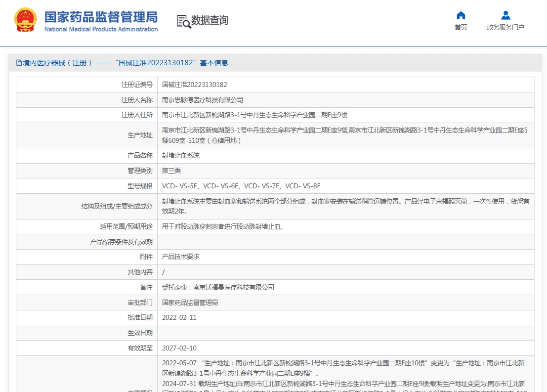Image resolution: width=547 pixels, height=392 pixels.
Task: Select the composition text starting 封堵止血系统主要由
Action: pos(345,206)
